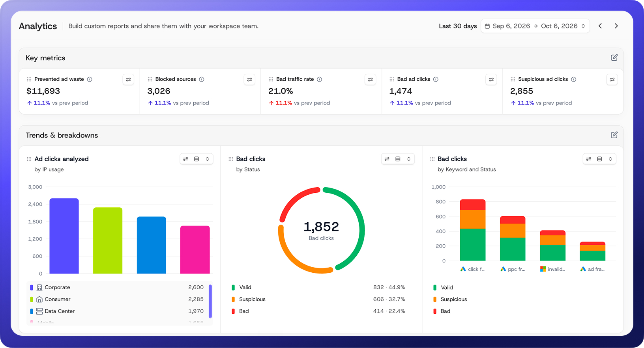The width and height of the screenshot is (644, 348).
Task: Select the Consumer legend row
Action: point(117,299)
